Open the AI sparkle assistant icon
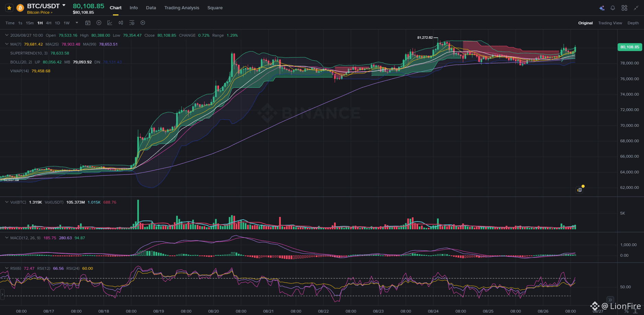 [x=602, y=8]
